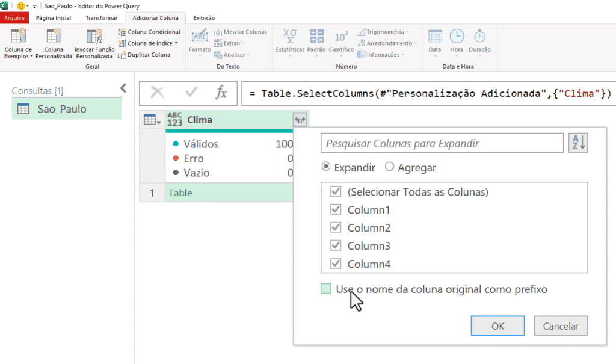
Task: Collapse the Consultas pane with chevron
Action: tap(123, 88)
